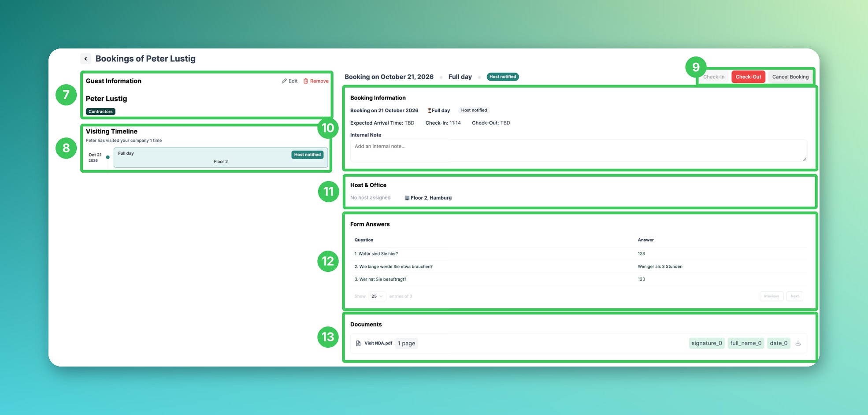Image resolution: width=868 pixels, height=415 pixels.
Task: Click the question Wofür sind Sie hier?
Action: point(376,254)
